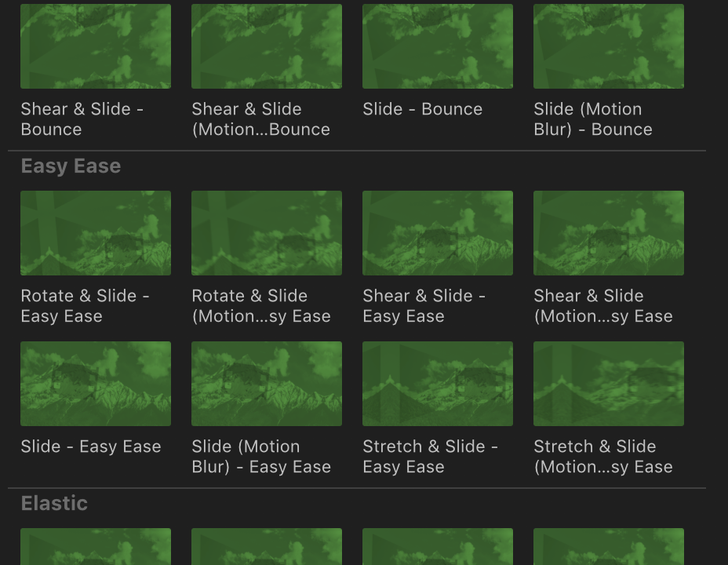728x565 pixels.
Task: Click 'Slide (Motion Blur) - Easy Ease' label
Action: pyautogui.click(x=261, y=457)
